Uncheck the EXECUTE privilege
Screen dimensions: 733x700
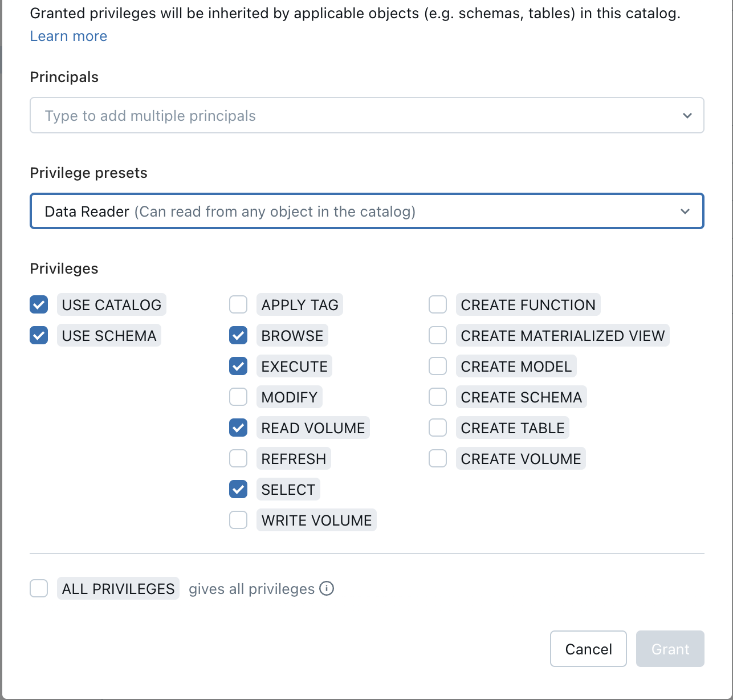(238, 366)
